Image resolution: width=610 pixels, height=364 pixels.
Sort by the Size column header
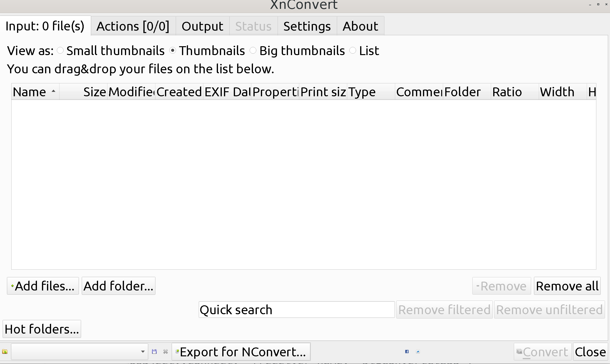click(x=83, y=92)
